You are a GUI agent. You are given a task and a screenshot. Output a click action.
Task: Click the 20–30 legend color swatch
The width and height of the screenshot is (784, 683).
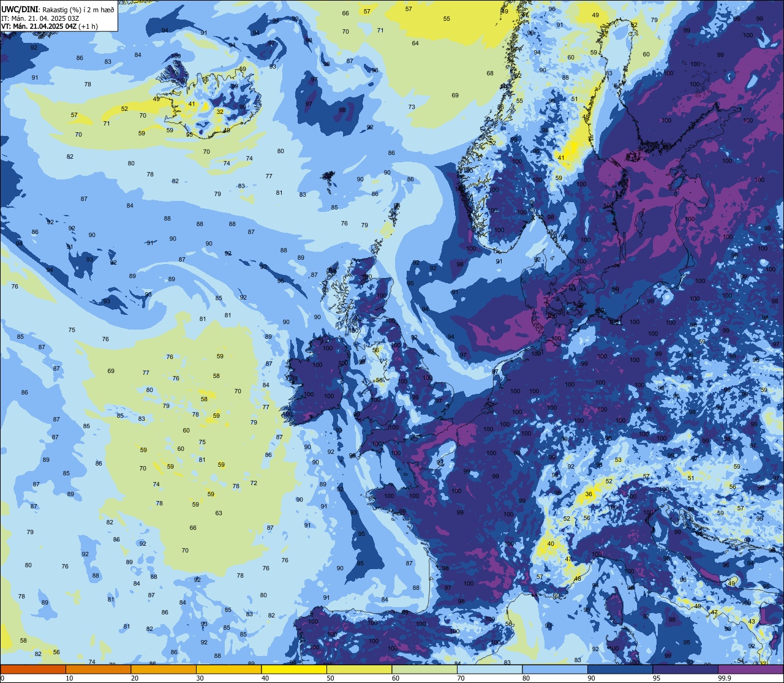click(x=164, y=669)
